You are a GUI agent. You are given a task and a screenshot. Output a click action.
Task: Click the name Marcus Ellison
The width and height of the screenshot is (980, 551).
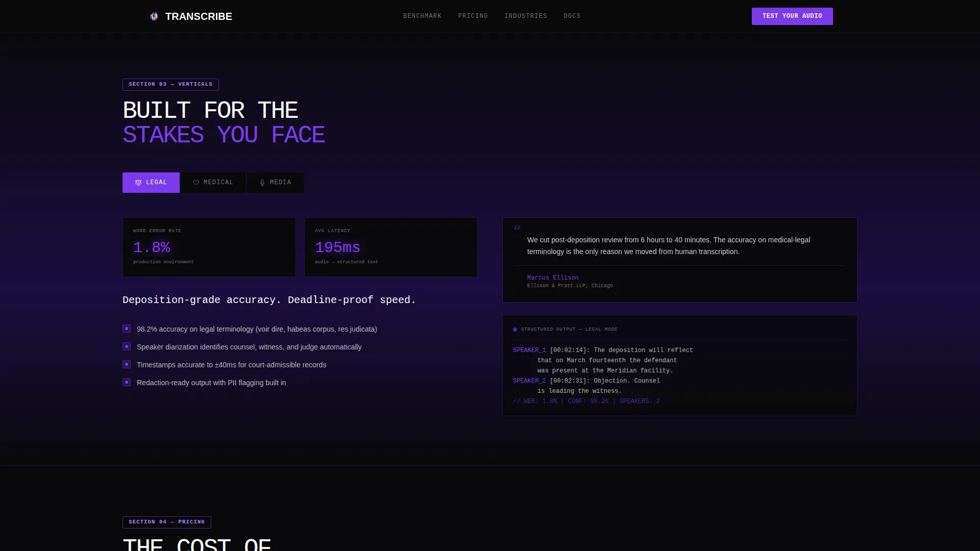coord(553,278)
